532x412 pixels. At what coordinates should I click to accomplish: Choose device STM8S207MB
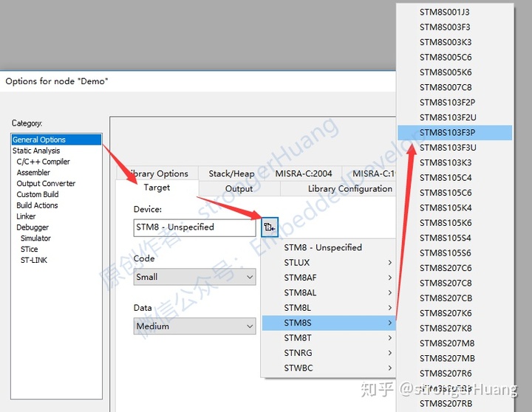coord(454,358)
